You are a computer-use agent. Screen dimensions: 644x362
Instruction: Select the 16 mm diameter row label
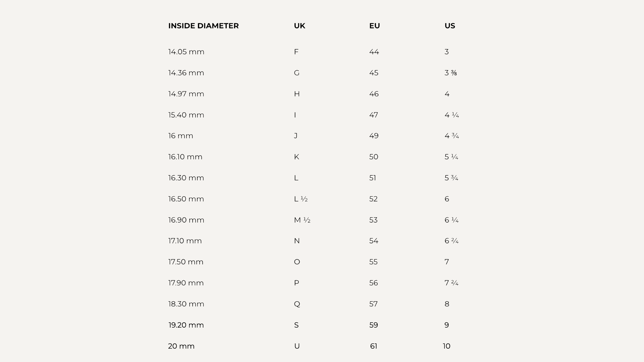(x=180, y=136)
